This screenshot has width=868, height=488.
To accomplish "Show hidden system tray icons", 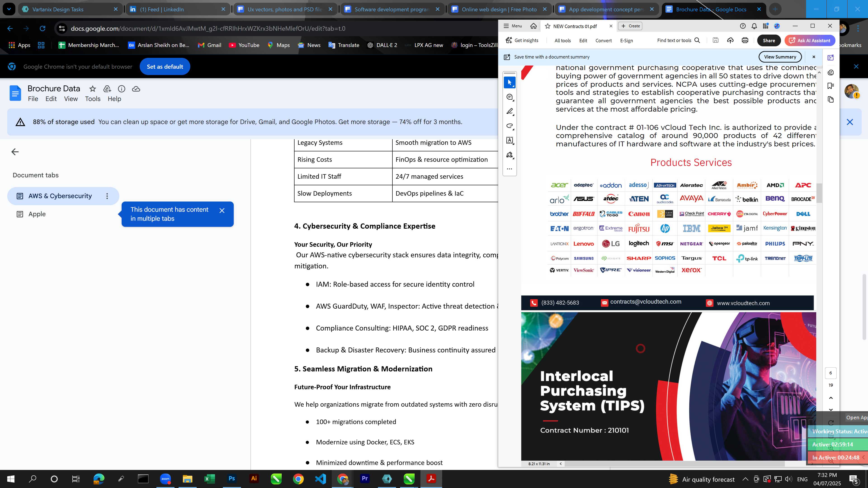I will coord(745,479).
